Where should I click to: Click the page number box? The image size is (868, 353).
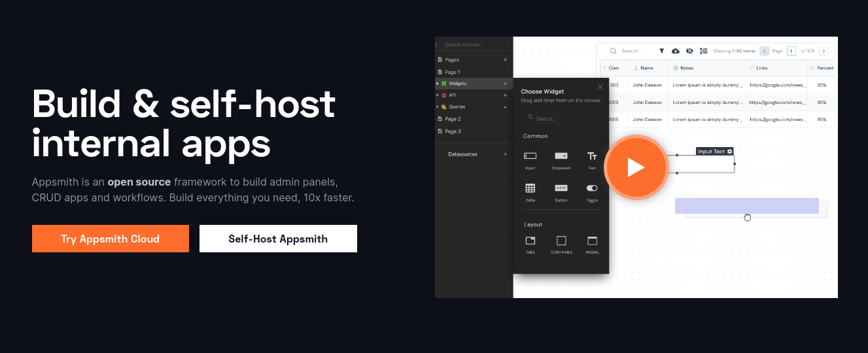click(x=791, y=51)
